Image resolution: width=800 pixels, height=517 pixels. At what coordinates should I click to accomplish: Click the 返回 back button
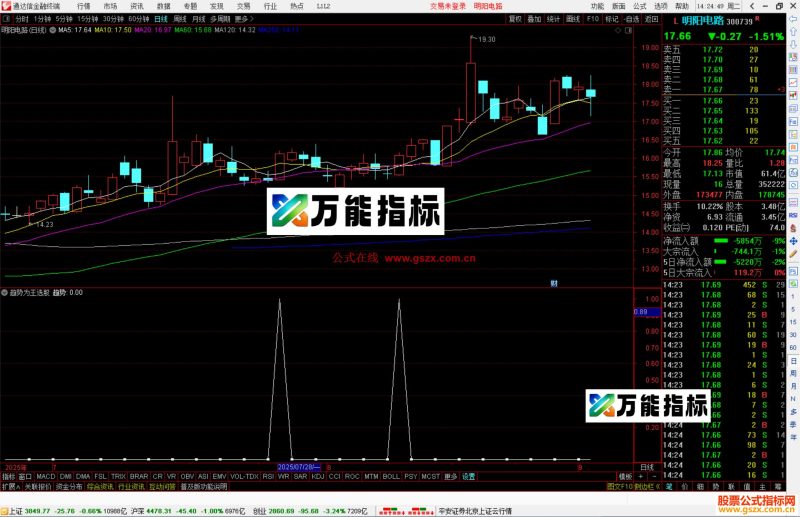tap(652, 19)
